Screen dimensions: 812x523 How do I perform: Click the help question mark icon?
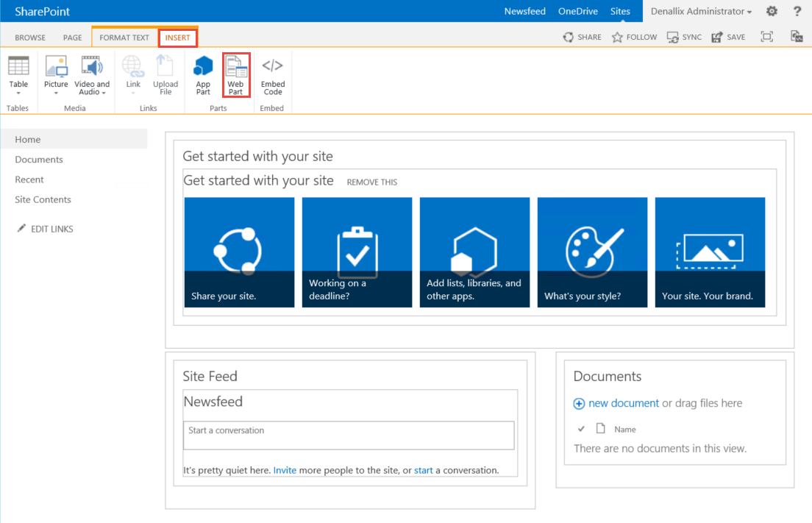tap(797, 11)
